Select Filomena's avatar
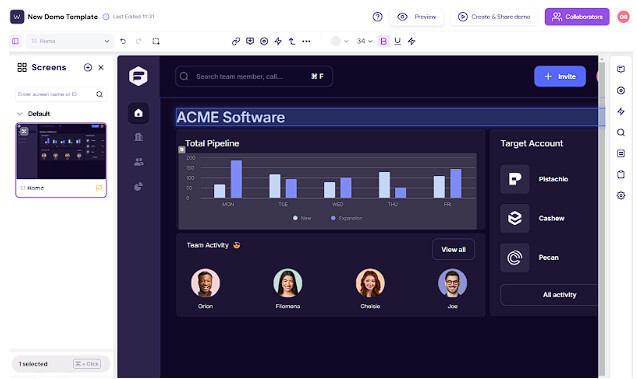 point(288,283)
